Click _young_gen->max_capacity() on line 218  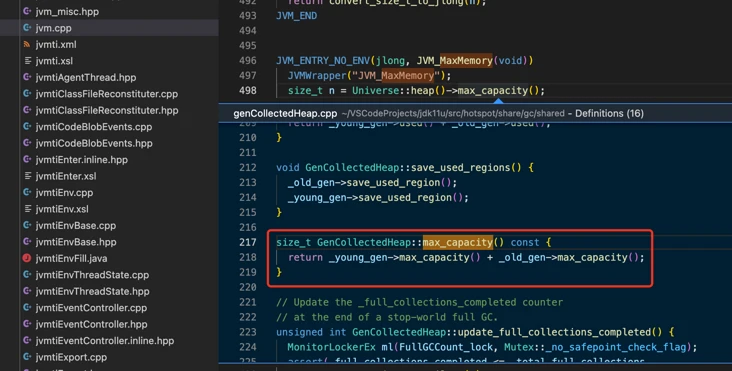tap(404, 257)
